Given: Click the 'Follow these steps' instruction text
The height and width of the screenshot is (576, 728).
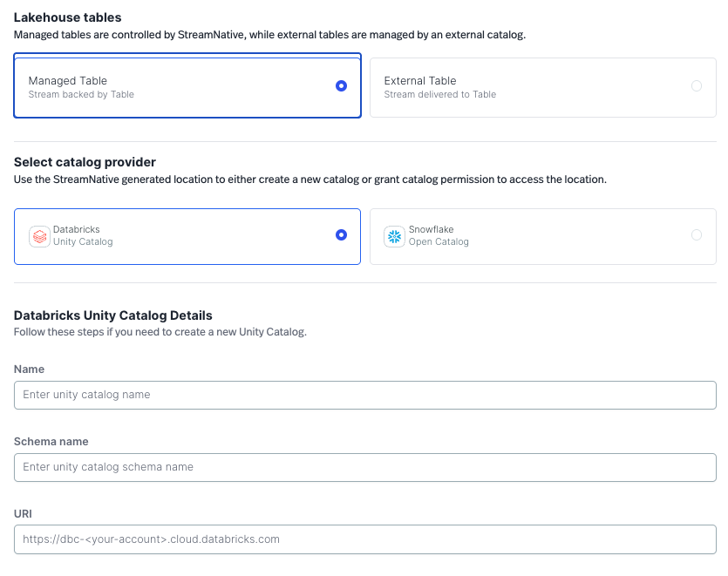Looking at the screenshot, I should pos(160,332).
